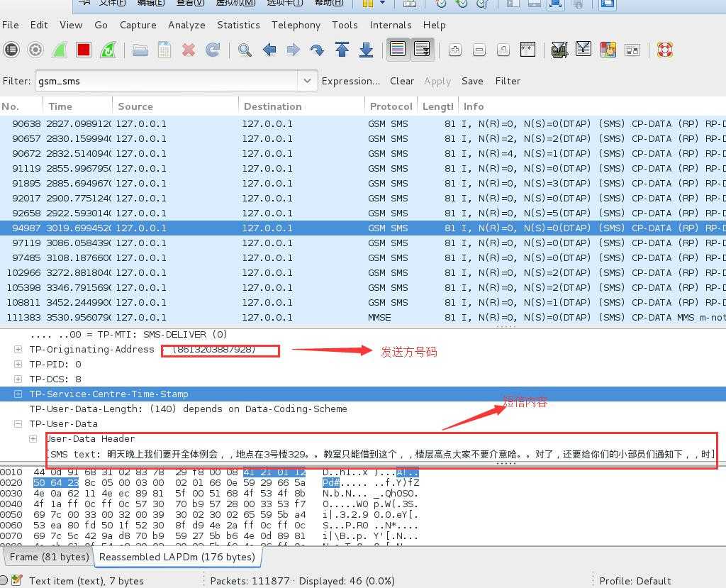Screen dimensions: 726x588
Task: Expand TP-Originating-Address tree node
Action: pyautogui.click(x=18, y=350)
